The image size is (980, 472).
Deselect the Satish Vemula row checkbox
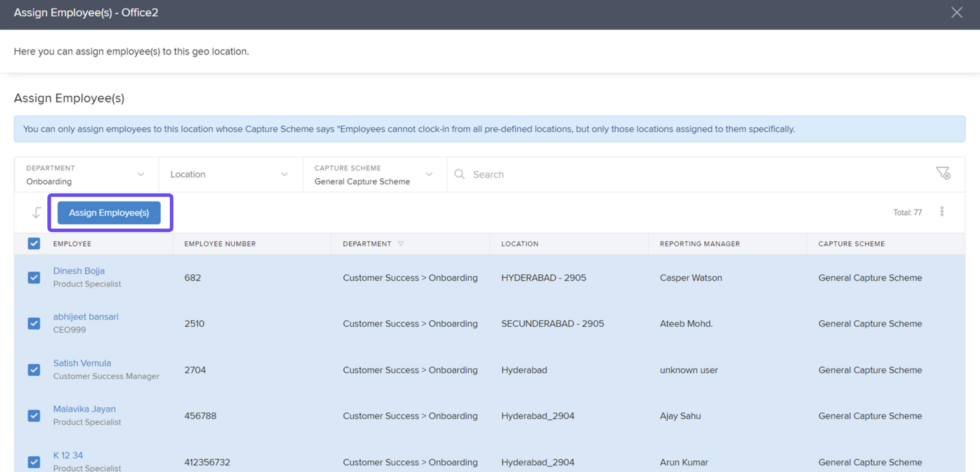(34, 370)
